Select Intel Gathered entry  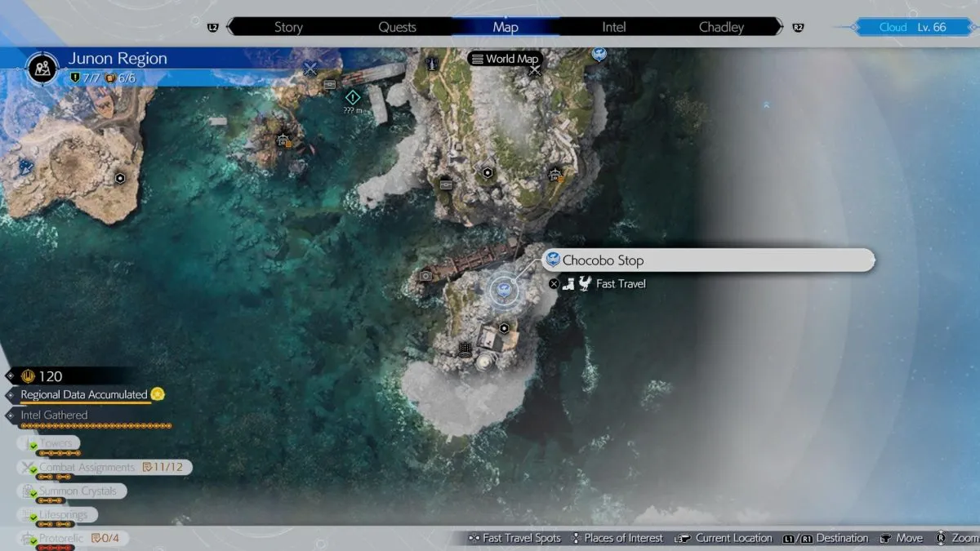54,415
